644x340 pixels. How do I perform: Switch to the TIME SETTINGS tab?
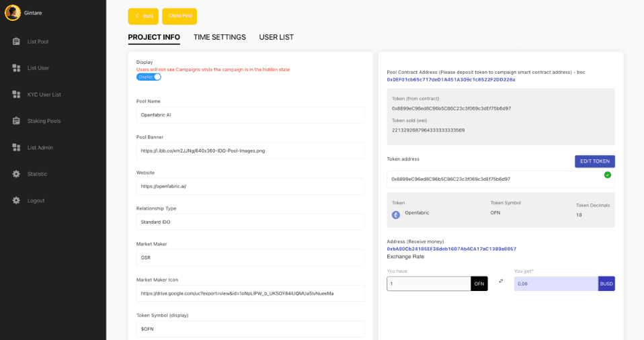point(219,37)
